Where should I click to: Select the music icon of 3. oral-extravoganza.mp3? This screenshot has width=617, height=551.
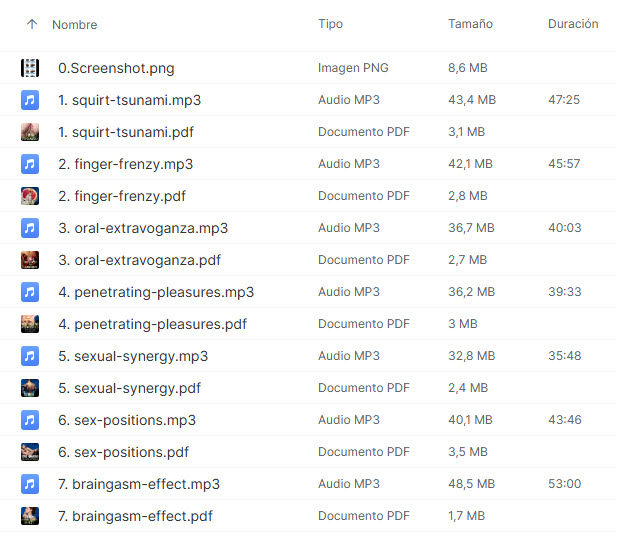30,228
